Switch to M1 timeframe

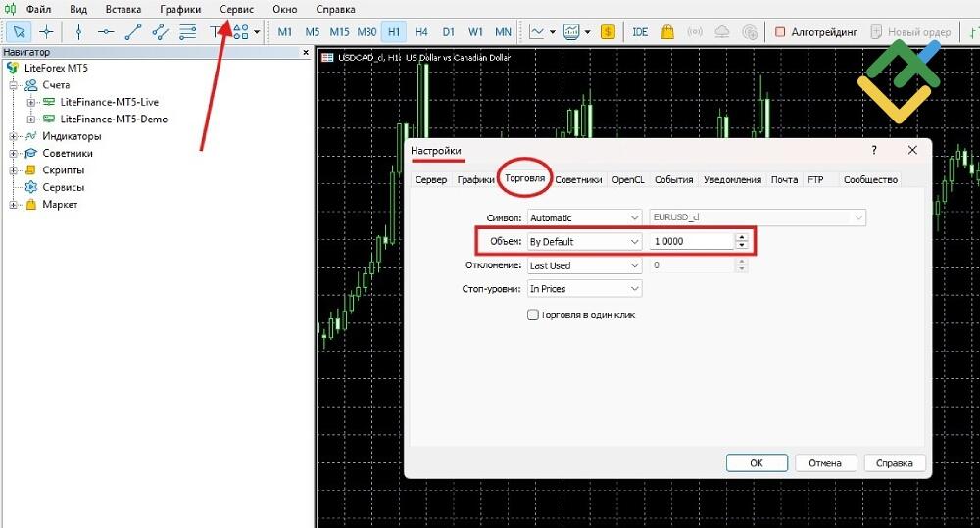click(285, 32)
